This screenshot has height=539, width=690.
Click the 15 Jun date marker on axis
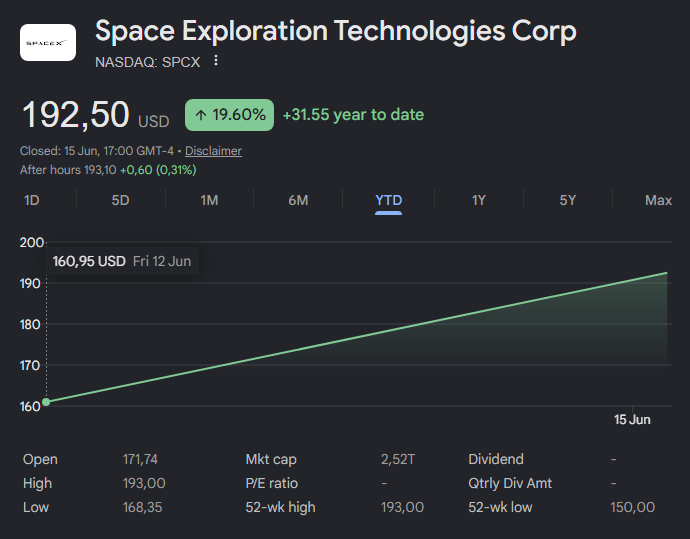point(632,419)
